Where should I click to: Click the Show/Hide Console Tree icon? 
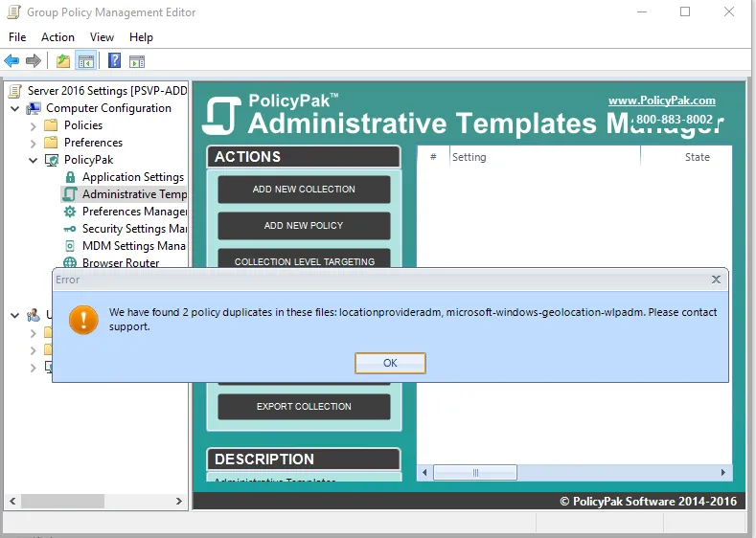[86, 61]
